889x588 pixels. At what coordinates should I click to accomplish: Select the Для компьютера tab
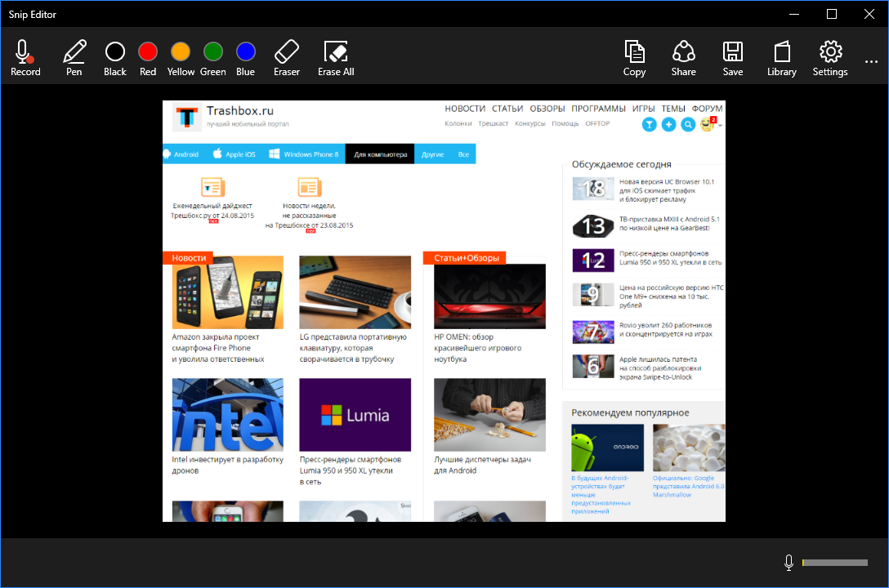pos(380,154)
